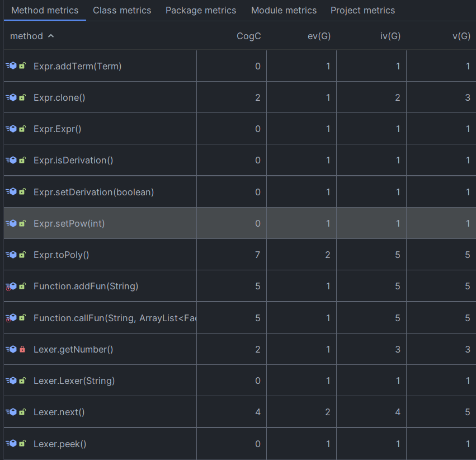Select the Lexer.peek() method name

point(60,444)
